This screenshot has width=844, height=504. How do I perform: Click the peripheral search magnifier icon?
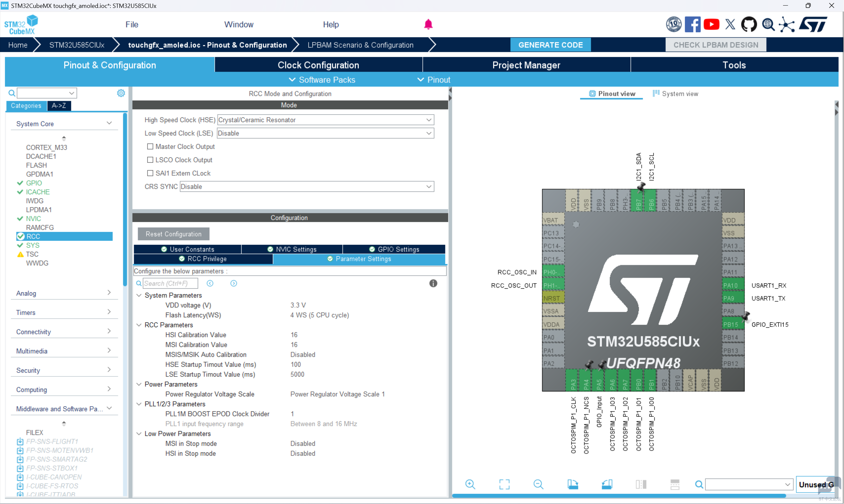pyautogui.click(x=12, y=93)
